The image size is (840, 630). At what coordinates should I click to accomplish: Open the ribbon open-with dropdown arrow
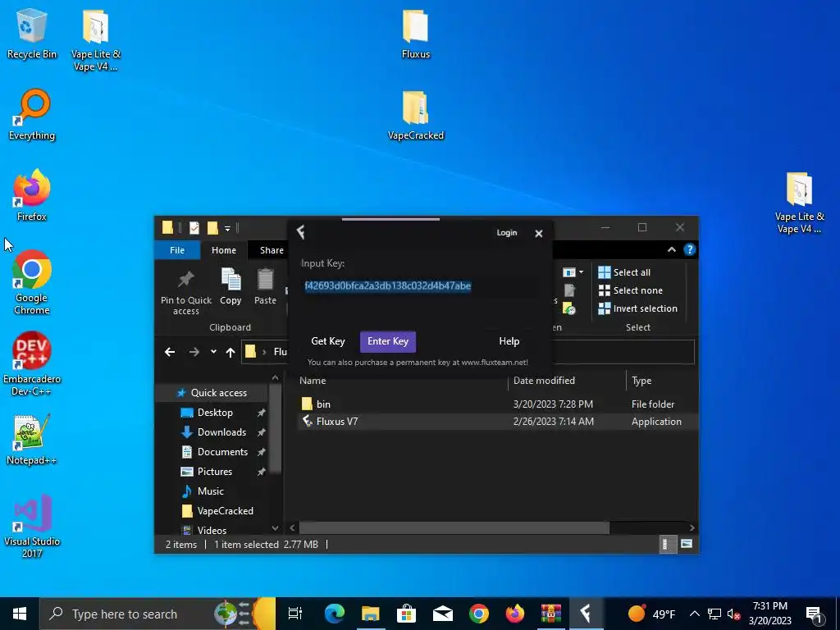[582, 272]
